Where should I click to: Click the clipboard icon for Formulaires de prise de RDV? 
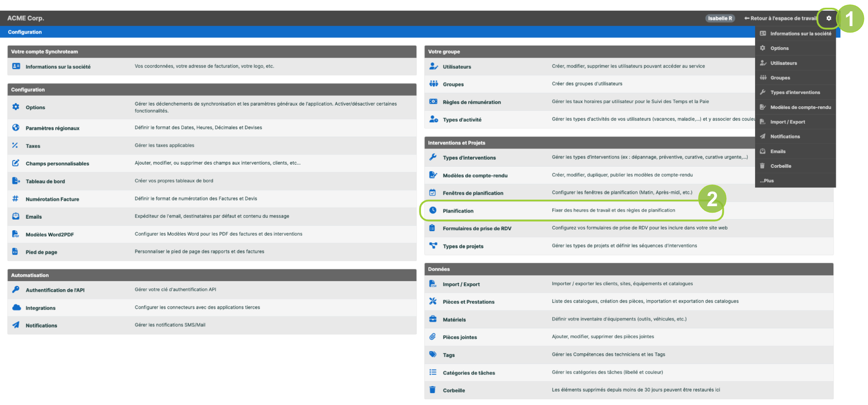click(x=432, y=228)
